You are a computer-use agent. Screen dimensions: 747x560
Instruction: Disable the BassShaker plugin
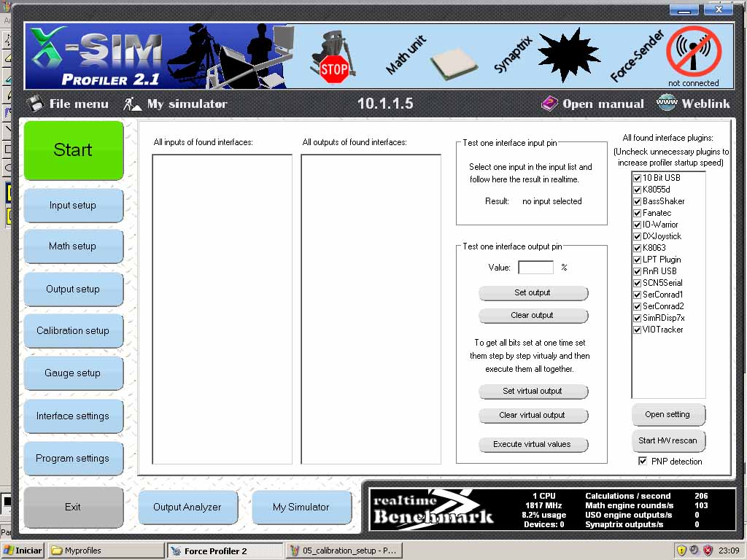[637, 201]
